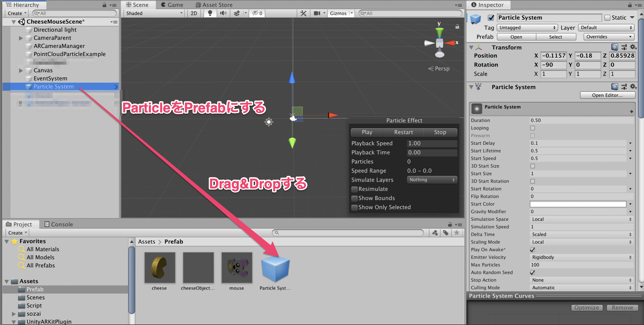Screen dimensions: 644x325
Task: Click Search by Type icon in Project
Action: pyautogui.click(x=435, y=233)
